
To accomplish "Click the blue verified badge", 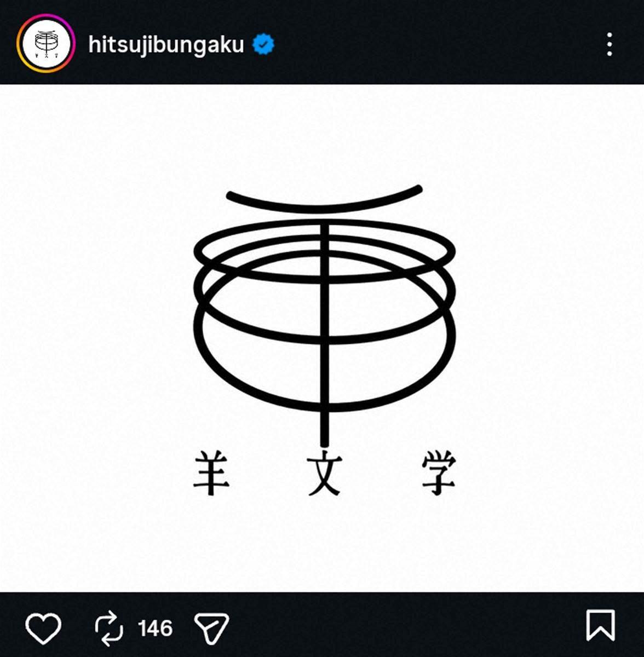I will click(263, 44).
